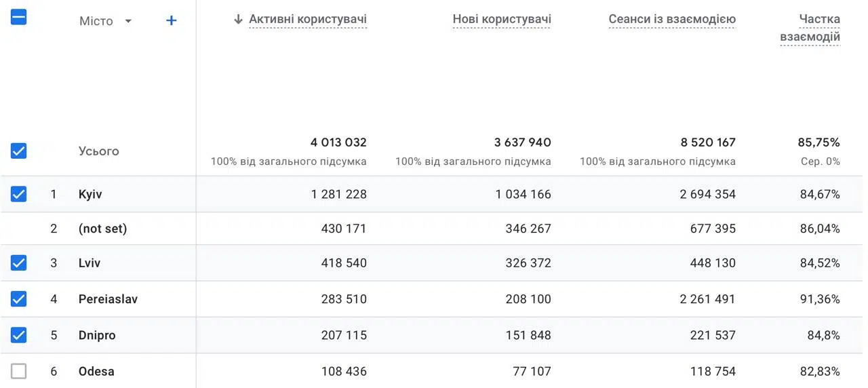Sort by Сеанси із взаємодією column

click(x=671, y=20)
